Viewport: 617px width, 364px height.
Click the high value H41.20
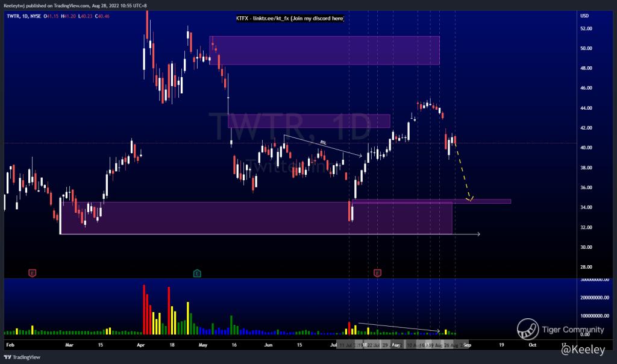click(68, 16)
